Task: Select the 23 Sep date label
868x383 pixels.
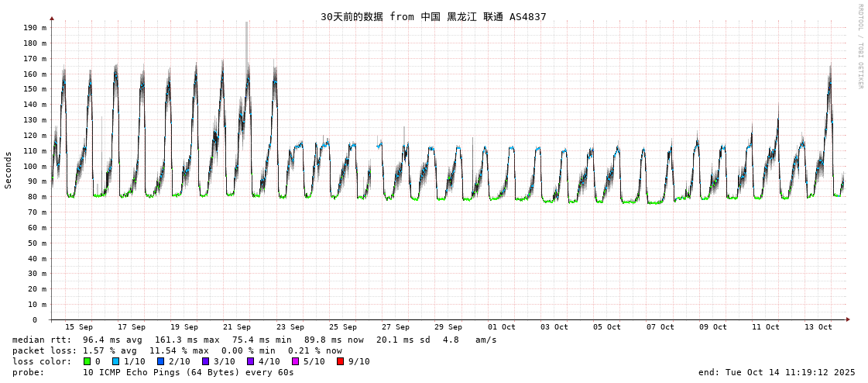Action: [x=290, y=327]
